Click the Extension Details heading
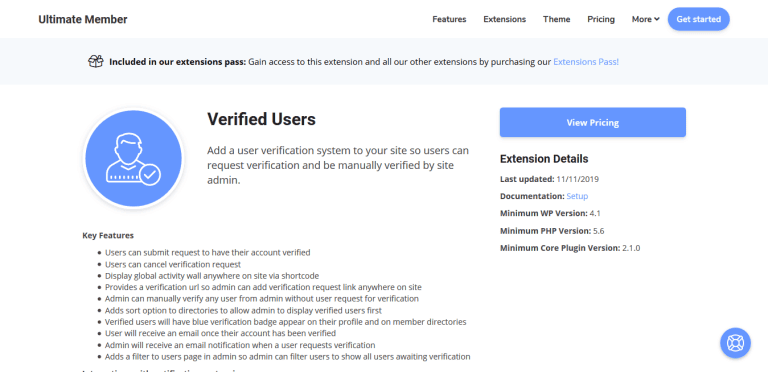The image size is (768, 372). click(x=544, y=159)
